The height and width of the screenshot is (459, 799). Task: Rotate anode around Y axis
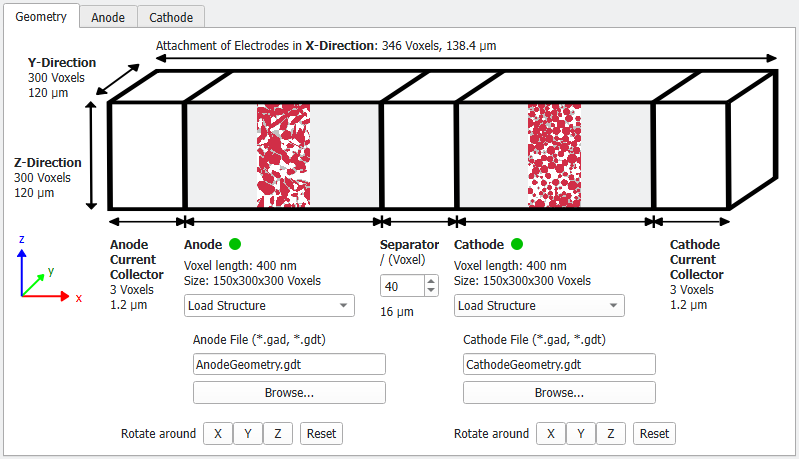coord(248,434)
